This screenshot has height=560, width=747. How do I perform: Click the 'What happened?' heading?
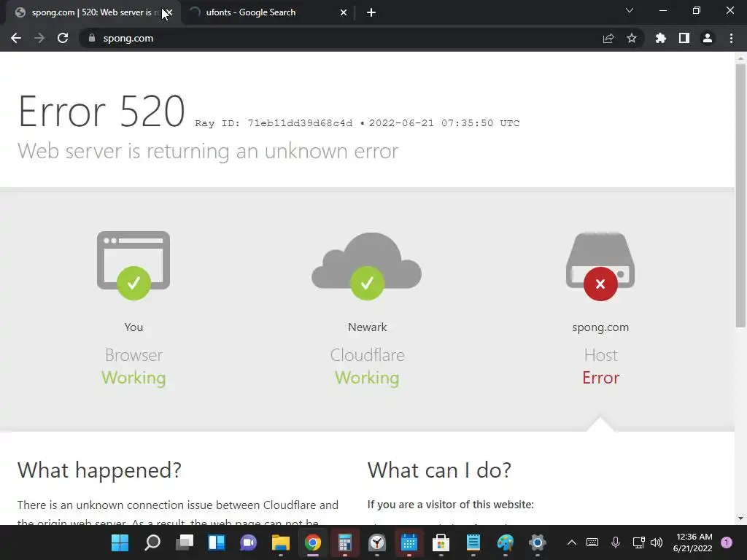(99, 470)
